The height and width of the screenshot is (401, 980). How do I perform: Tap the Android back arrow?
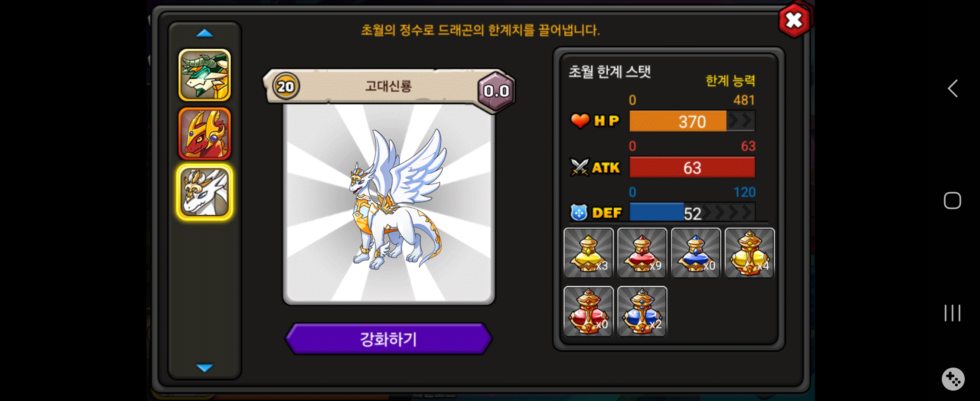(x=952, y=88)
